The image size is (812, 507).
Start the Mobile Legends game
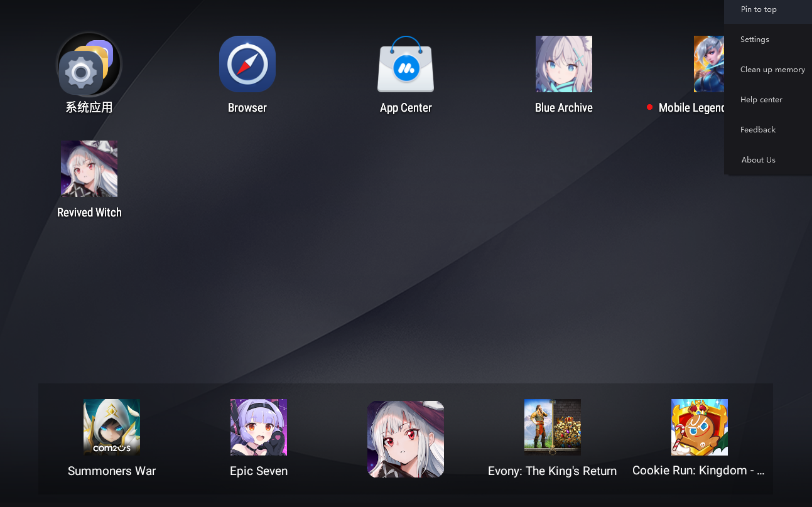[x=709, y=64]
